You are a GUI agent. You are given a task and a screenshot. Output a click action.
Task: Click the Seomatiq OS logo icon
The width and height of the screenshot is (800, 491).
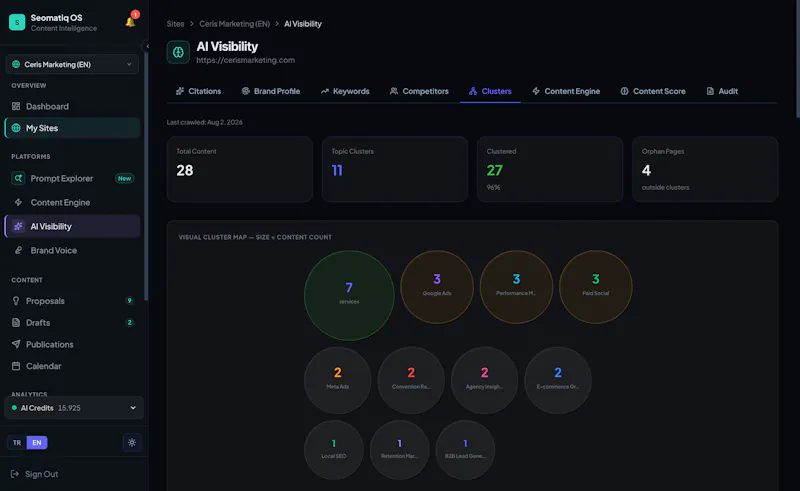17,22
